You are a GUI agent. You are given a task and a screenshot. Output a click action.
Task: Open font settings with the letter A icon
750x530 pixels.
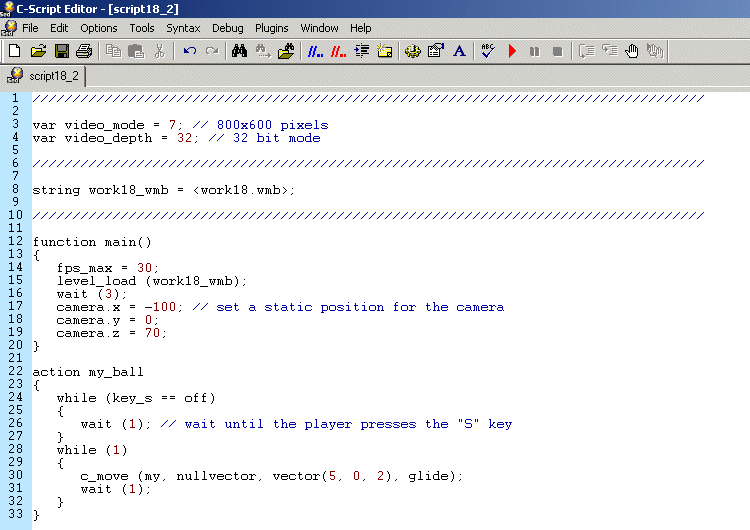(459, 50)
